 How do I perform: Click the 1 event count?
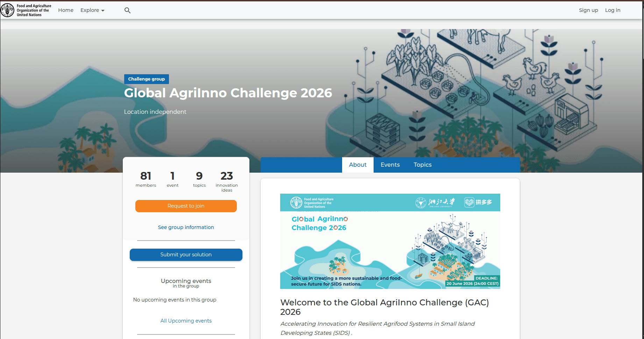pyautogui.click(x=172, y=179)
